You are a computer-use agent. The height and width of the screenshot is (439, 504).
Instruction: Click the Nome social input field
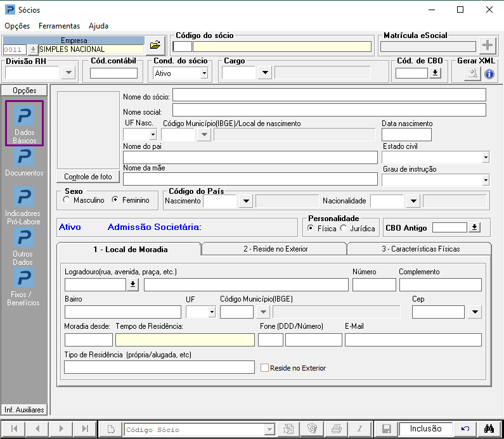[x=329, y=110]
